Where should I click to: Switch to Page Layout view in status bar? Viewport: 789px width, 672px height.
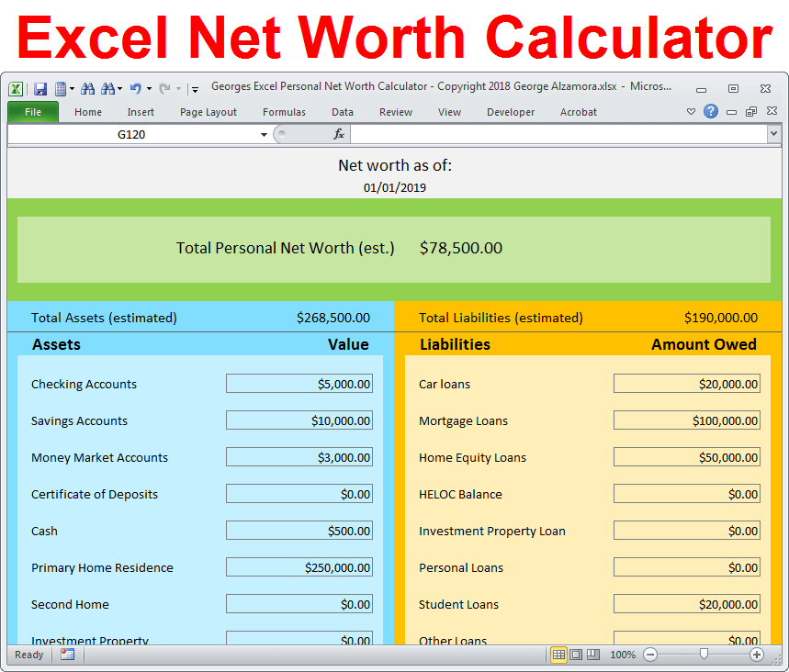[575, 654]
